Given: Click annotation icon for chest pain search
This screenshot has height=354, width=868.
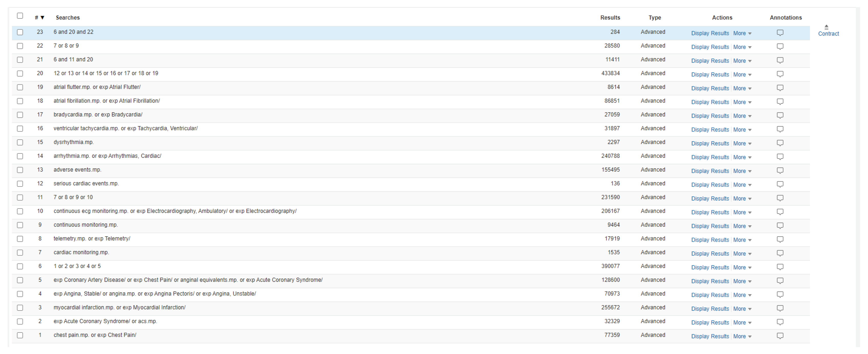Looking at the screenshot, I should [x=780, y=336].
